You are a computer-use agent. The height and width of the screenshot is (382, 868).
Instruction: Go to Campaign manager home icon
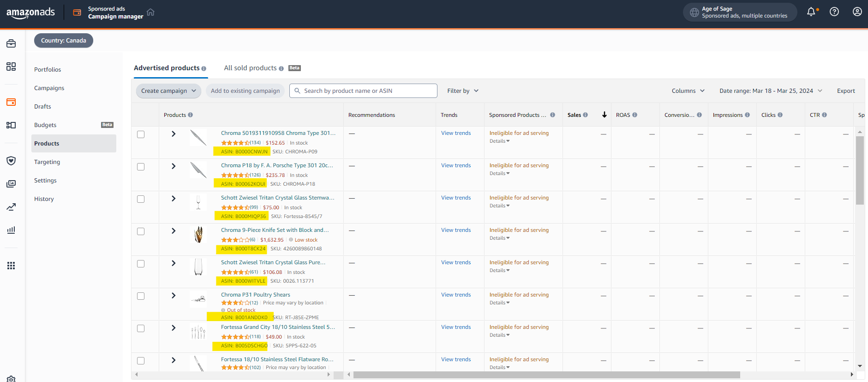[150, 12]
